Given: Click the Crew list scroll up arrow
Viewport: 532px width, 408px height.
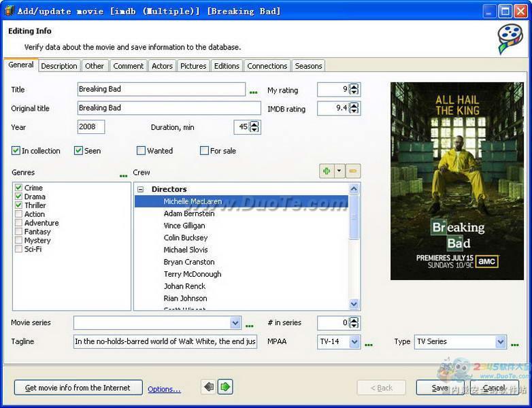Looking at the screenshot, I should coord(354,189).
